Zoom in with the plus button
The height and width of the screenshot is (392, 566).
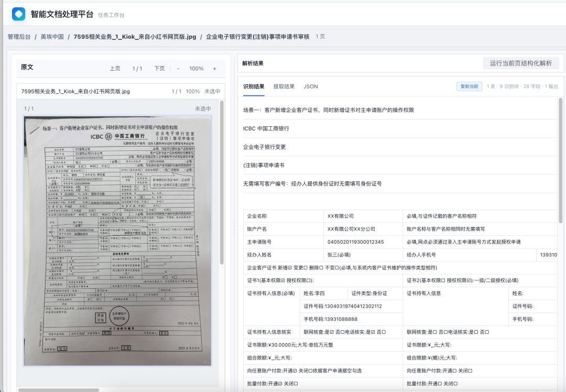pos(214,68)
